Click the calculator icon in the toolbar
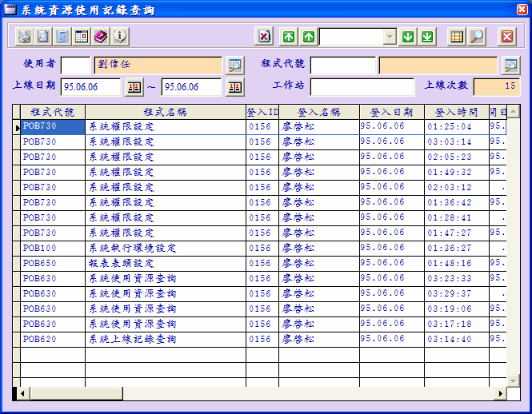This screenshot has height=414, width=532. click(x=62, y=37)
